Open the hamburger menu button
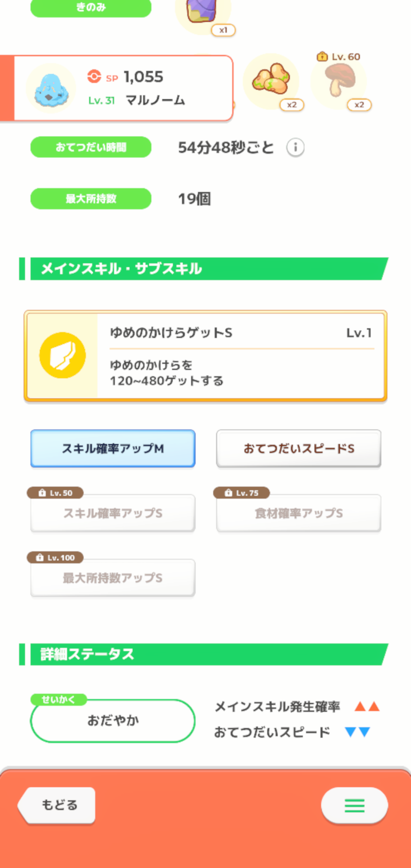This screenshot has height=868, width=411. (x=354, y=806)
